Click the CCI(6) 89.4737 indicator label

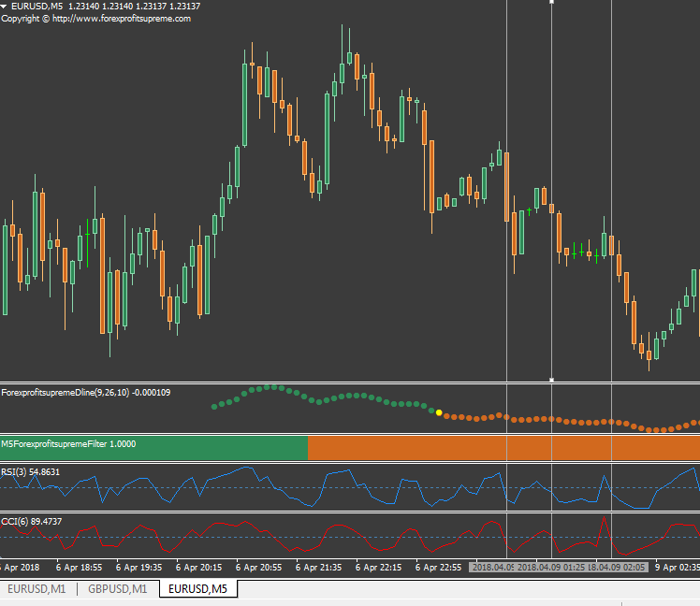[32, 522]
